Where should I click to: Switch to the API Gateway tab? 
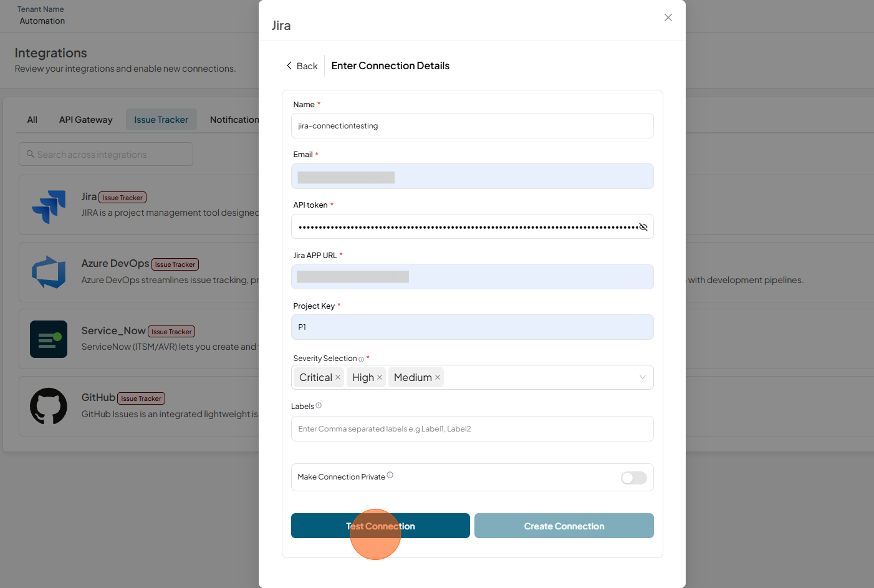coord(86,120)
